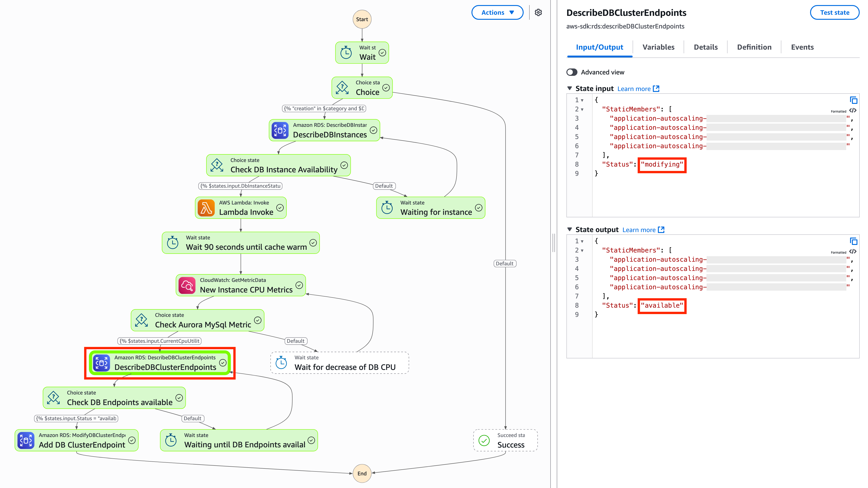Image resolution: width=868 pixels, height=488 pixels.
Task: Open the Events tab
Action: [802, 47]
